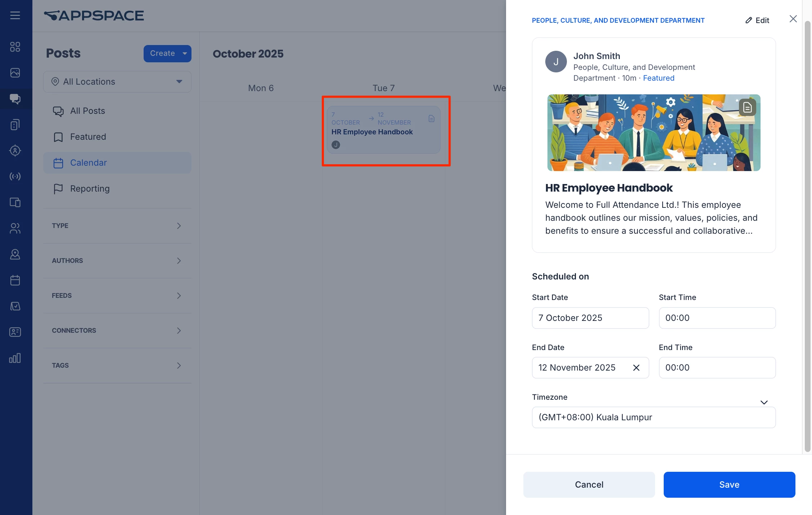Select Featured in Posts menu
This screenshot has height=515, width=812.
pyautogui.click(x=88, y=137)
